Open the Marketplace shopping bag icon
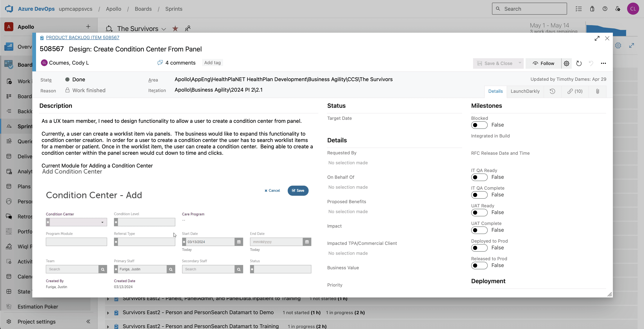This screenshot has width=644, height=329. click(592, 9)
